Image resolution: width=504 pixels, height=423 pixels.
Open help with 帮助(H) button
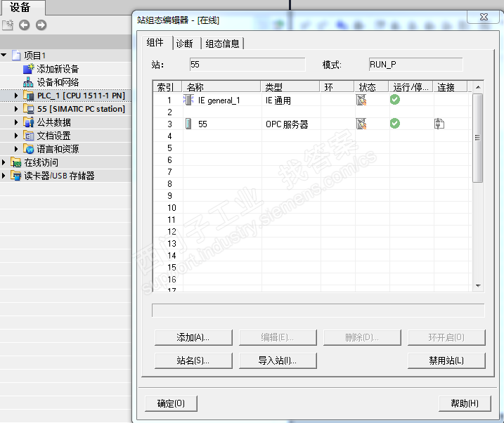click(465, 403)
